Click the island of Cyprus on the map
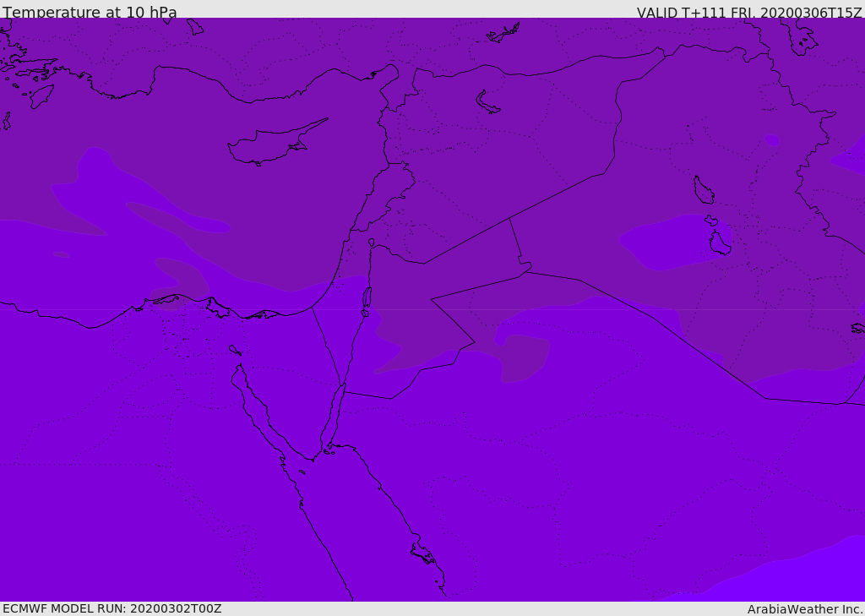 point(269,144)
